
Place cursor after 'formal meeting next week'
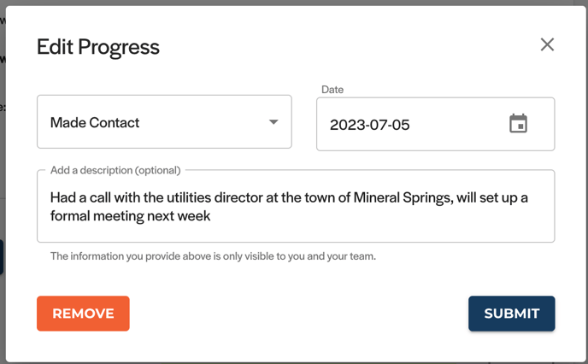[x=211, y=216]
